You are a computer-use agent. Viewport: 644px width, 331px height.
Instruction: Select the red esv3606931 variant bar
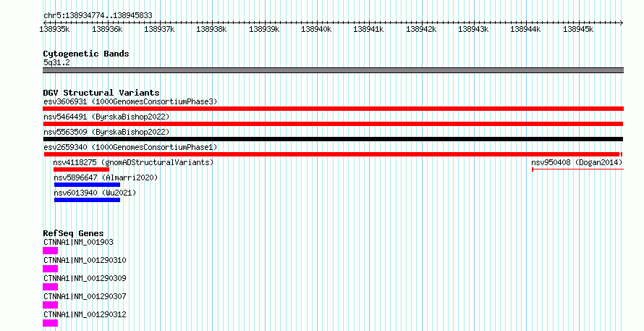(x=333, y=109)
